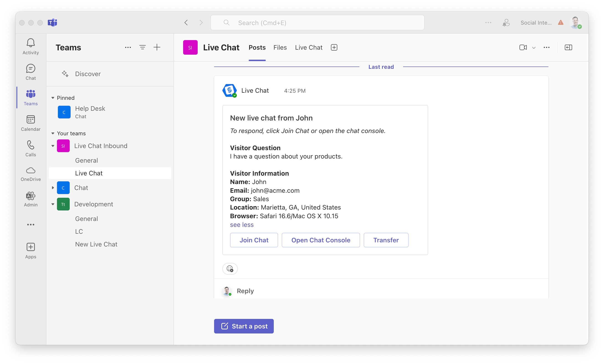
Task: Toggle the channel side pane icon
Action: point(568,47)
